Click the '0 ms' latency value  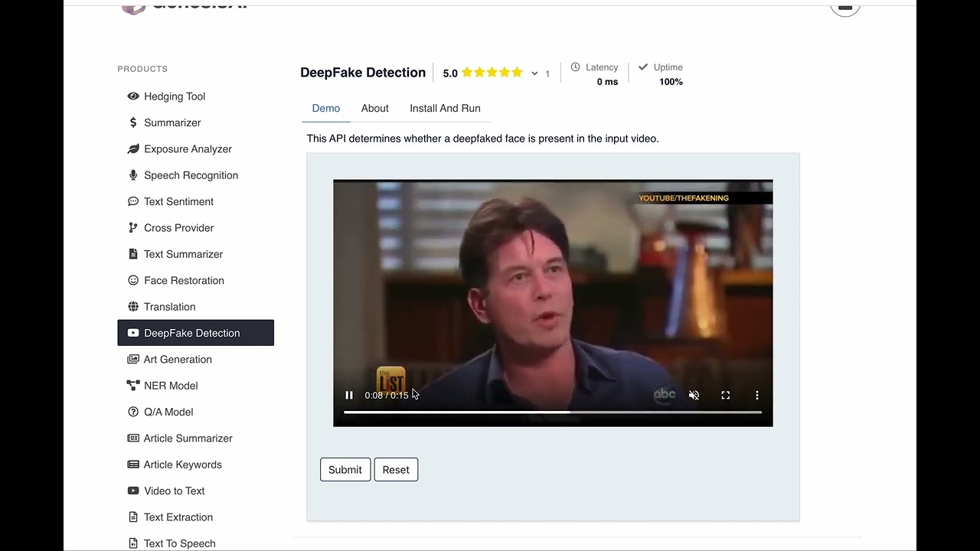click(607, 82)
